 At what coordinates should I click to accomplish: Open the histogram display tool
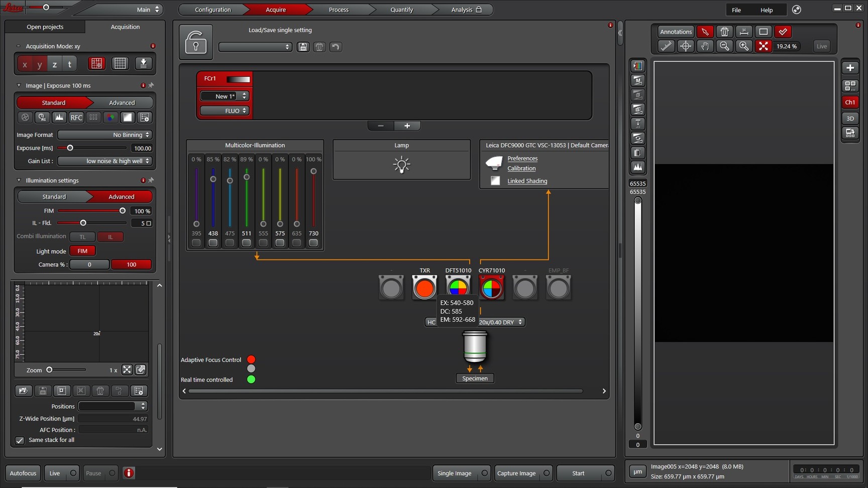[x=637, y=167]
